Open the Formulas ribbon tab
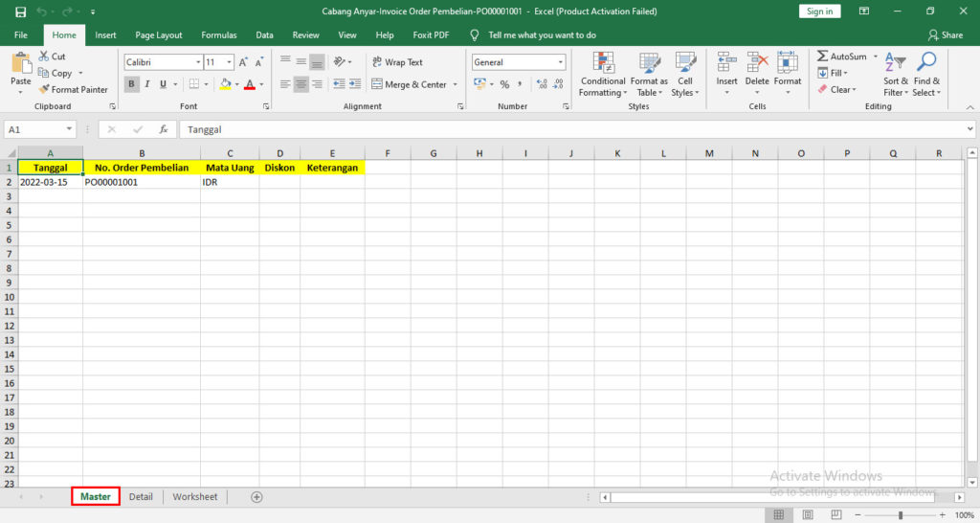This screenshot has height=523, width=980. point(219,35)
